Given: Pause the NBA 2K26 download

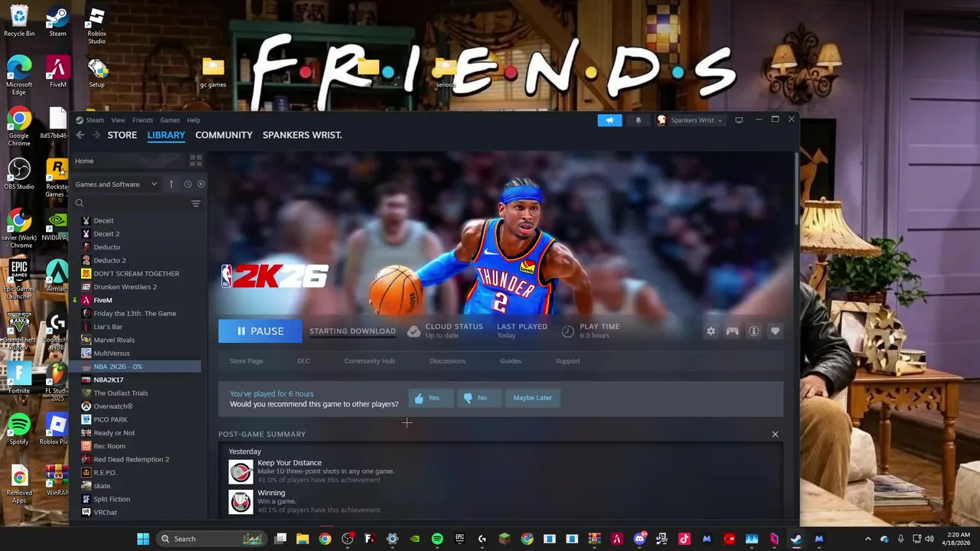Looking at the screenshot, I should coord(260,331).
